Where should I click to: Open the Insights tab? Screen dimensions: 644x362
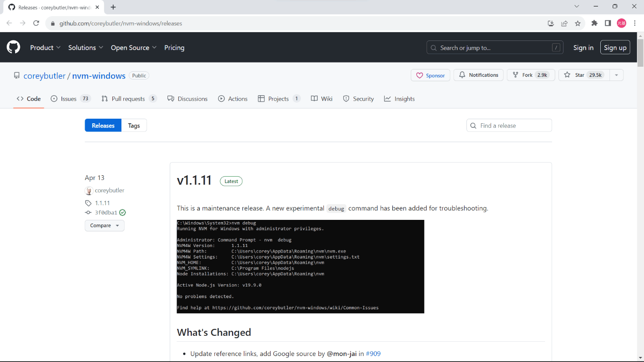(x=399, y=98)
